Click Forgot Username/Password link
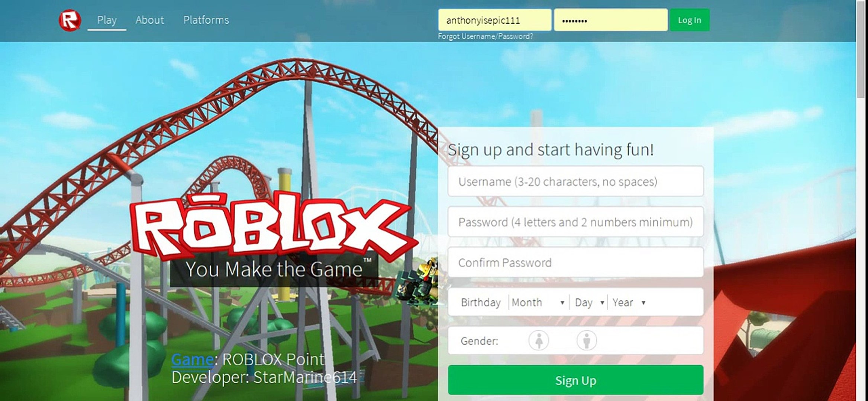868x401 pixels. tap(487, 36)
